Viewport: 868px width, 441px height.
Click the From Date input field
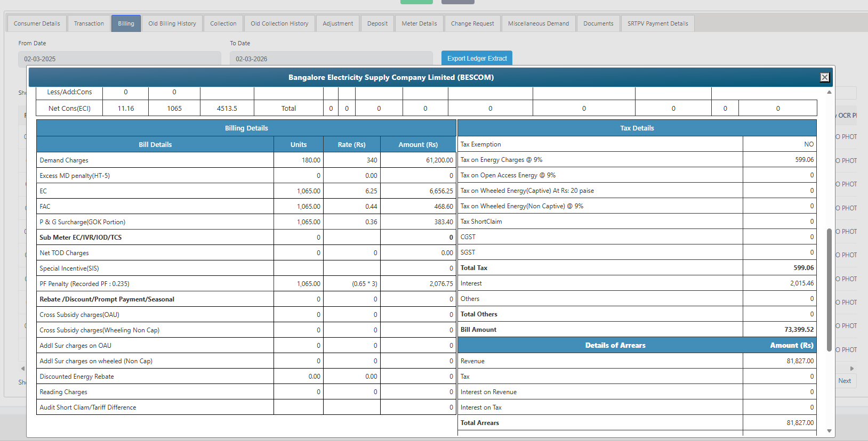tap(119, 59)
